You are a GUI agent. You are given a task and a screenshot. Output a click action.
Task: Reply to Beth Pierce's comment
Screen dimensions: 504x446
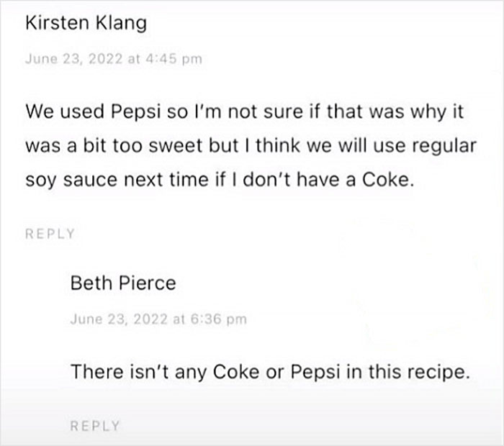(95, 425)
